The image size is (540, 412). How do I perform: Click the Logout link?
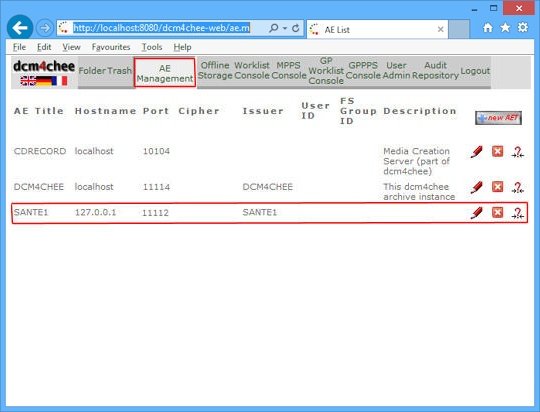[475, 71]
